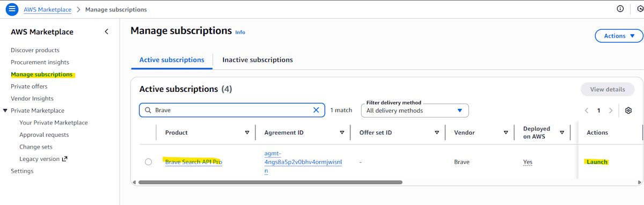This screenshot has height=205, width=644.
Task: Open Vendor Insights in sidebar
Action: coord(32,99)
